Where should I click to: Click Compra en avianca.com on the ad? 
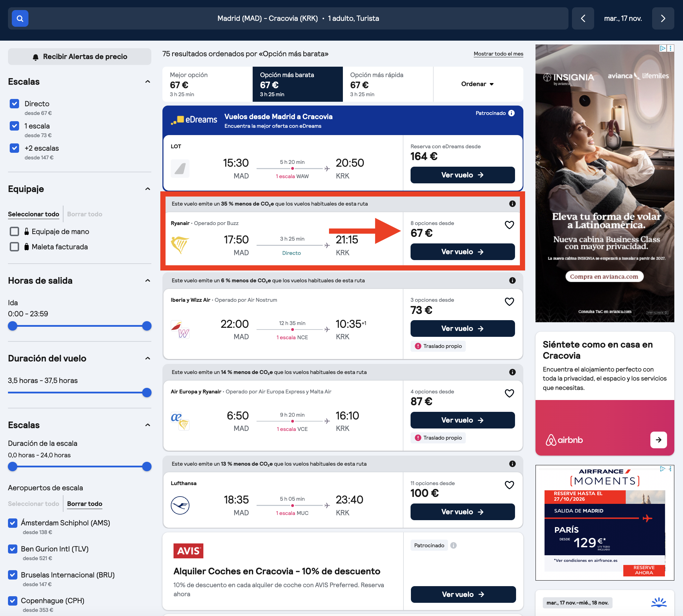pos(604,277)
